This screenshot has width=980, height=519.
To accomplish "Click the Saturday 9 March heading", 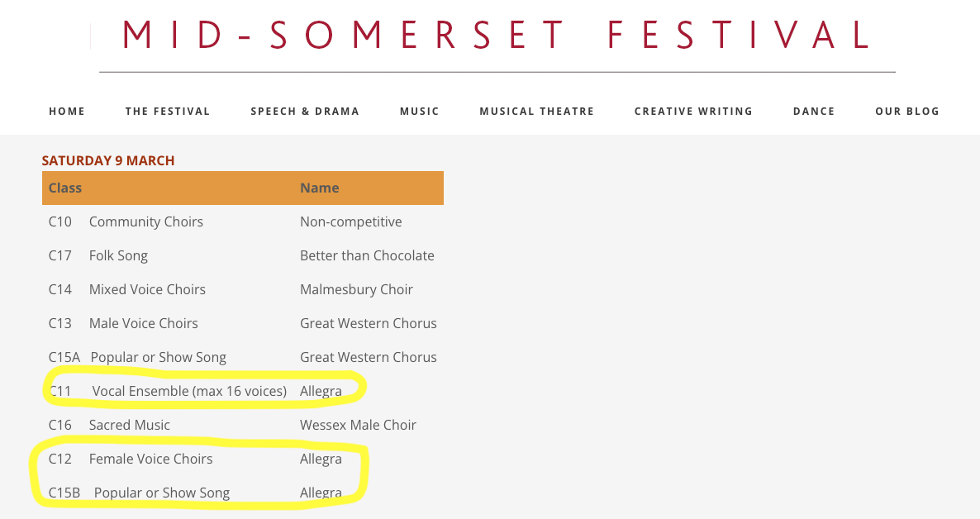I will pos(108,160).
